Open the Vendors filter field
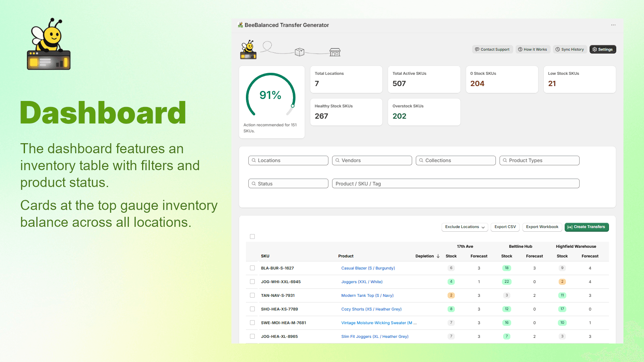 pyautogui.click(x=372, y=160)
